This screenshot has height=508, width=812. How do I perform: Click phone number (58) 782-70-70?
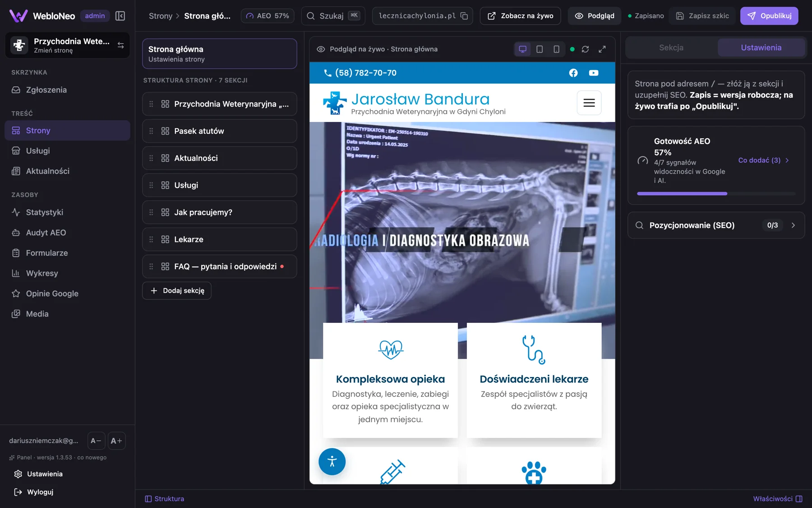[365, 73]
